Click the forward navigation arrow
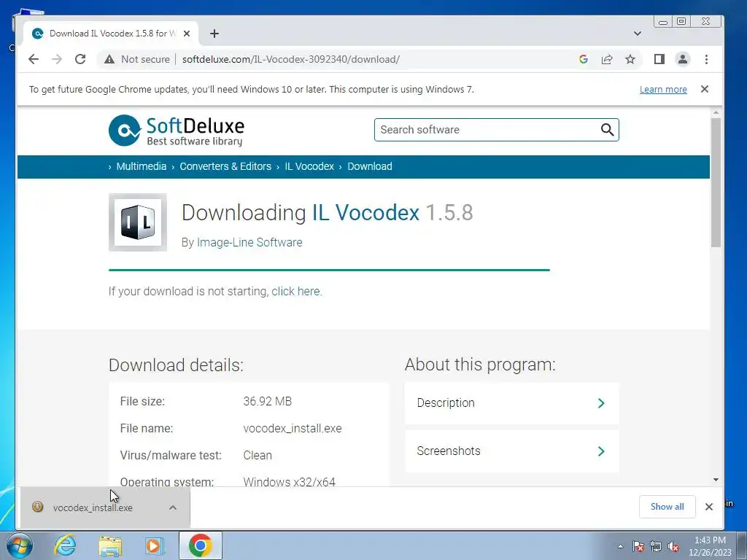Viewport: 747px width, 560px height. click(x=57, y=59)
